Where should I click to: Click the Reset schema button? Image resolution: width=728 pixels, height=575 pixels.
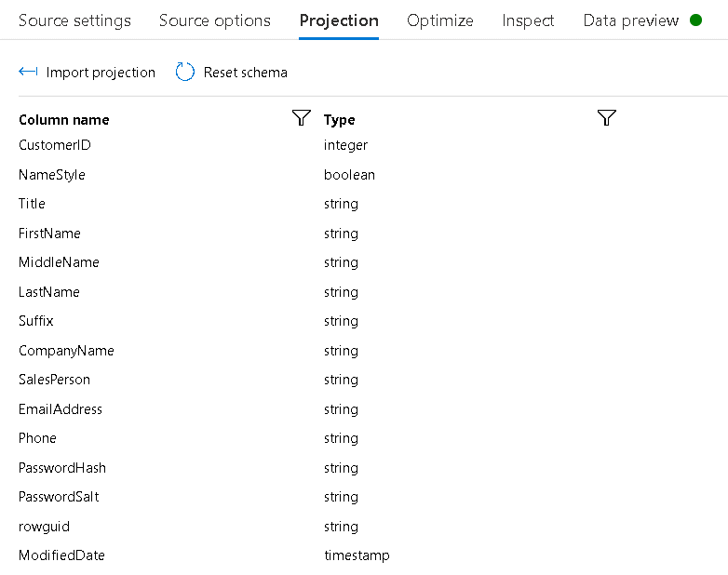click(x=231, y=72)
